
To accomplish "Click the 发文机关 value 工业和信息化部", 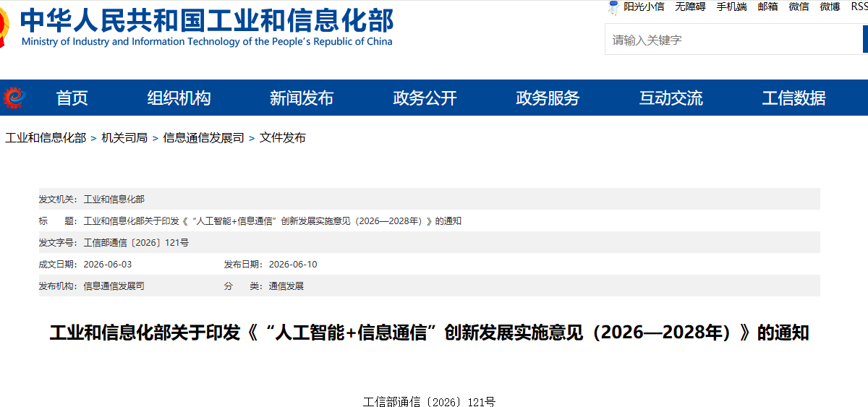I will [114, 199].
